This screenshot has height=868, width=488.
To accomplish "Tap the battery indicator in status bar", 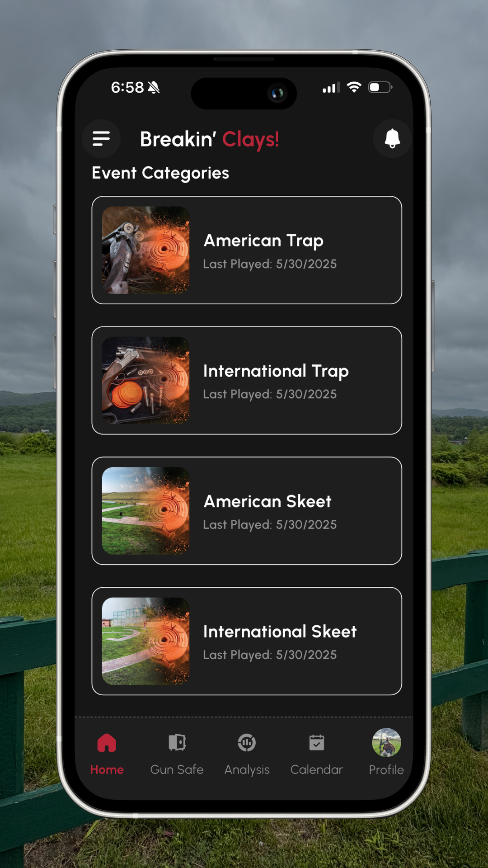I will pos(380,87).
